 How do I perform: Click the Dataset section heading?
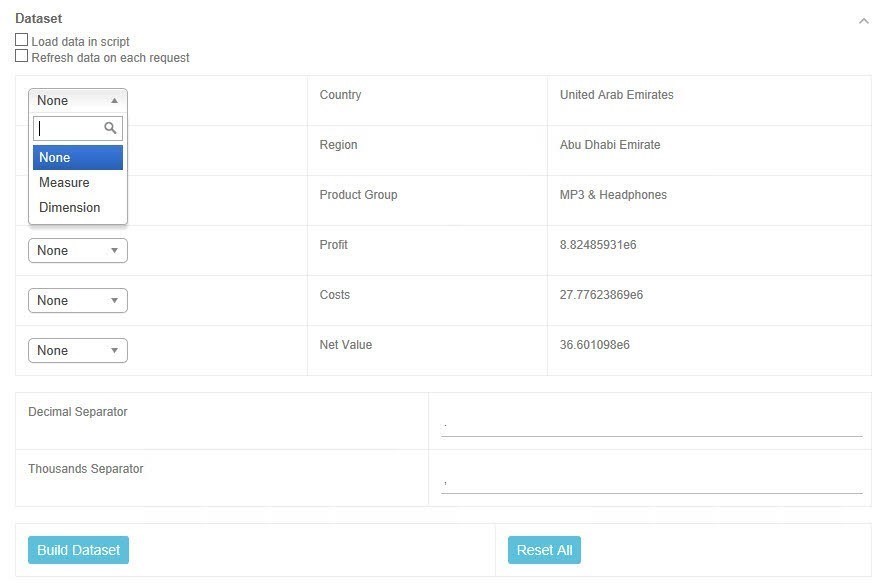pos(38,18)
